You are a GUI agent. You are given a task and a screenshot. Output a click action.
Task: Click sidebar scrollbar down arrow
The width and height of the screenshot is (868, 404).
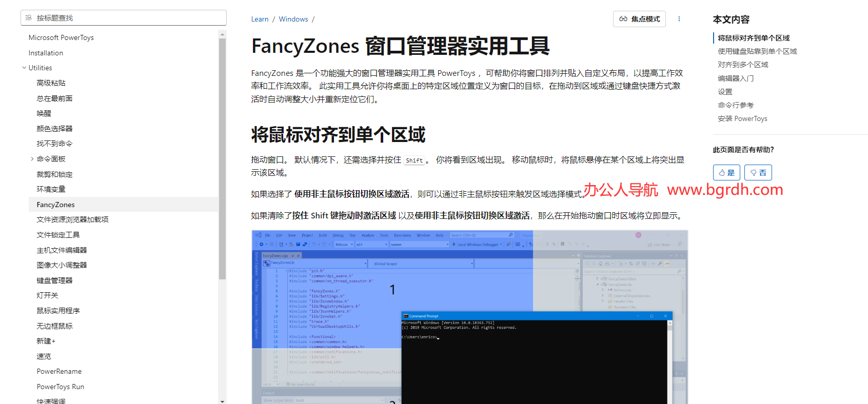tap(222, 401)
